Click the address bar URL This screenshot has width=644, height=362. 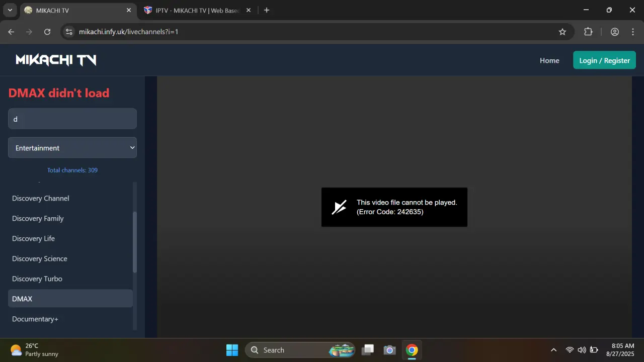tap(129, 32)
